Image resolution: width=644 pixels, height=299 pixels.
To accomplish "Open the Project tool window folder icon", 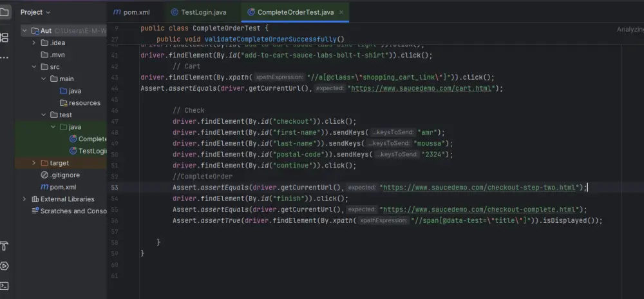I will (4, 12).
